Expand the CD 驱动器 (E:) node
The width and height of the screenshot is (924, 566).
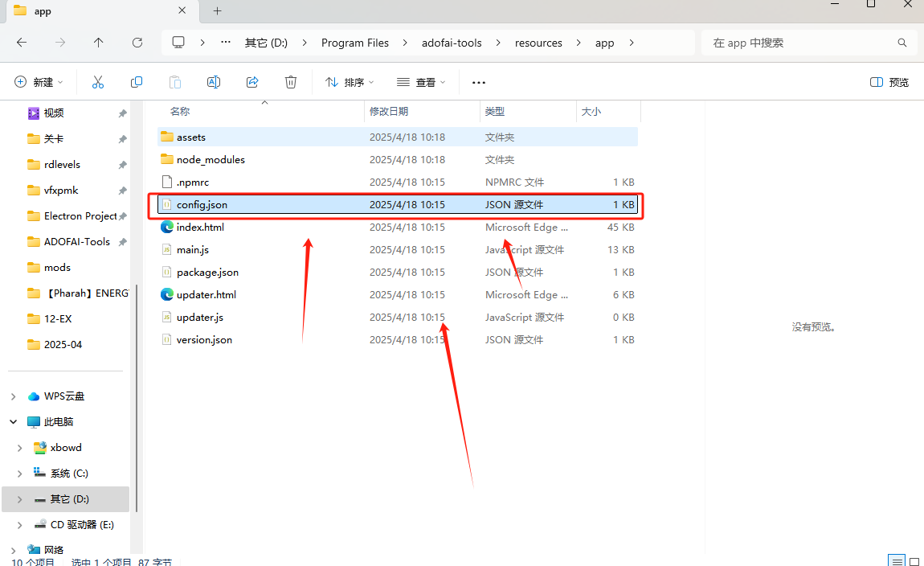(19, 525)
